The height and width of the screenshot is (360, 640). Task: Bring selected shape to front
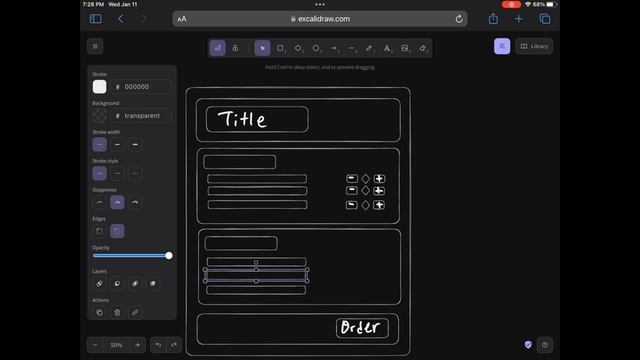(153, 284)
